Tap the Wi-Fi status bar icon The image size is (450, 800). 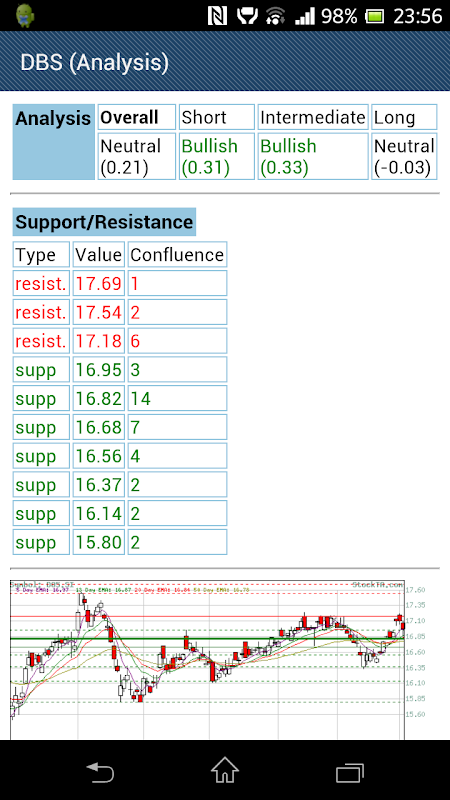click(276, 16)
